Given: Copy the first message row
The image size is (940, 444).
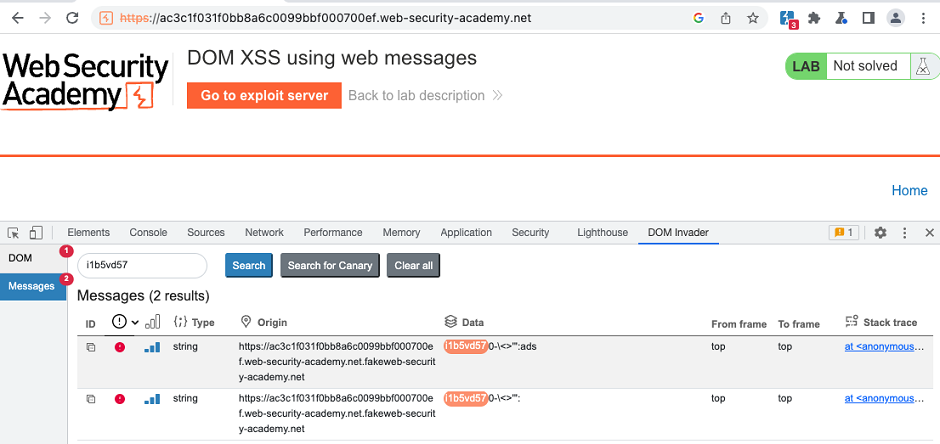Looking at the screenshot, I should pyautogui.click(x=90, y=347).
